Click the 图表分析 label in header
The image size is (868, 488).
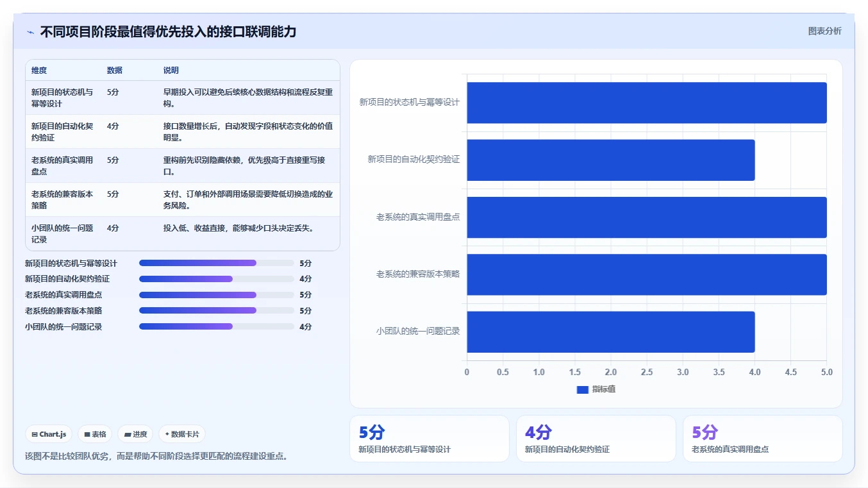pyautogui.click(x=824, y=31)
